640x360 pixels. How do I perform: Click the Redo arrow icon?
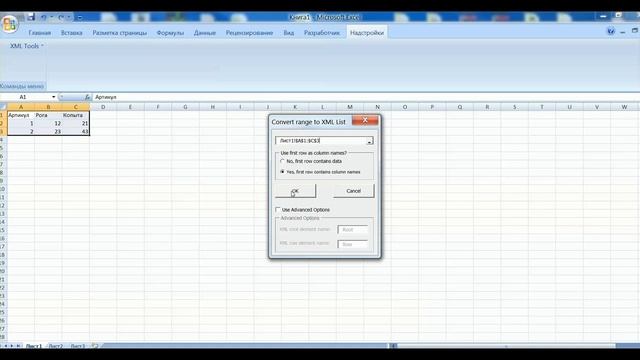coord(61,17)
